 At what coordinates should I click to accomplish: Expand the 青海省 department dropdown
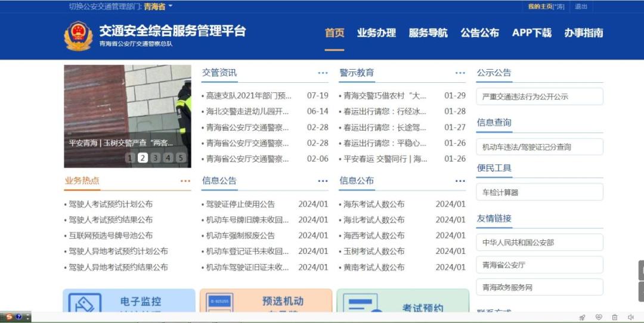[x=158, y=7]
